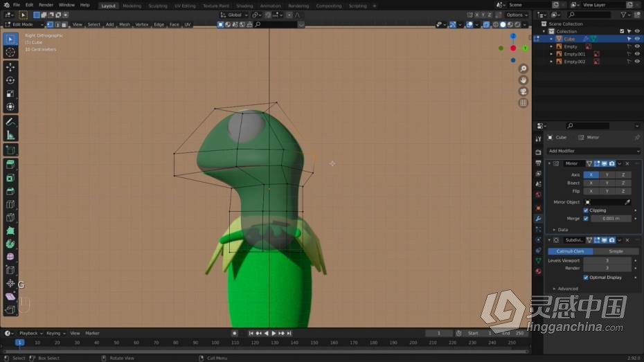
Task: Select the Measure ruler tool
Action: 10,135
